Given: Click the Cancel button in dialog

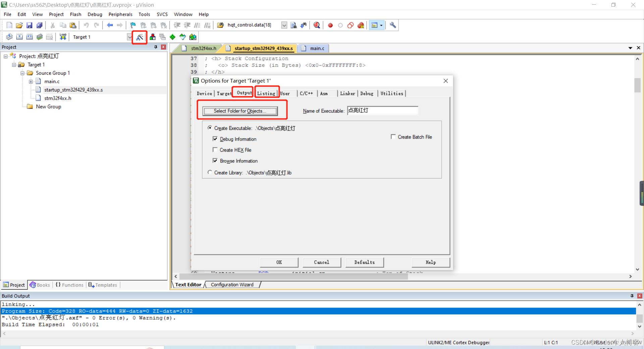Looking at the screenshot, I should pyautogui.click(x=322, y=262).
